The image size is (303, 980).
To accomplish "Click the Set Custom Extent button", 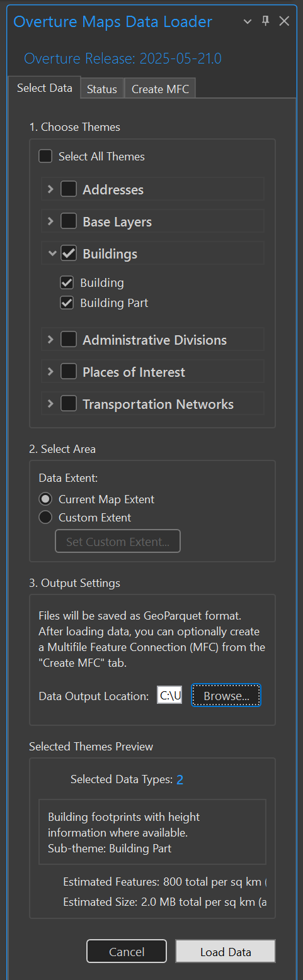I will pyautogui.click(x=118, y=541).
